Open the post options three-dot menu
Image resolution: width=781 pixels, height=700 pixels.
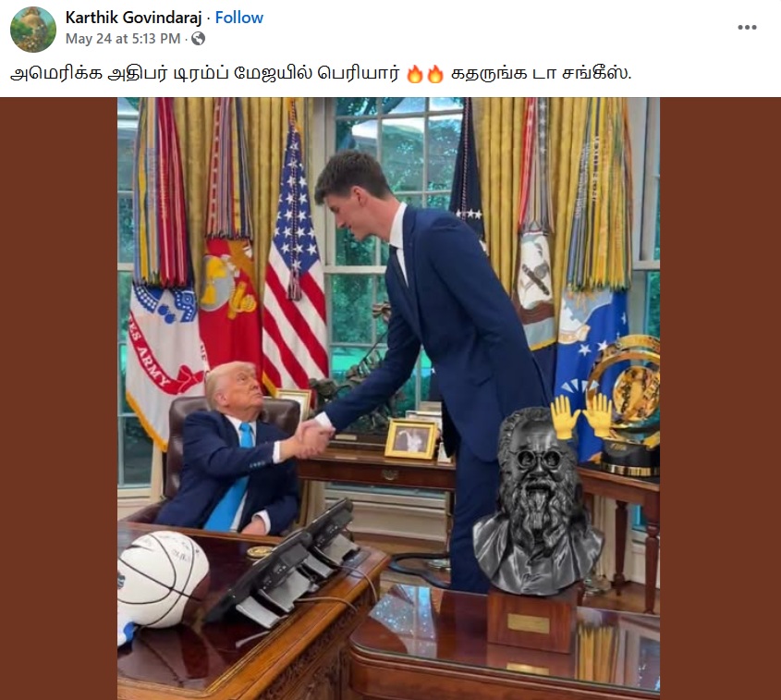coord(747,28)
